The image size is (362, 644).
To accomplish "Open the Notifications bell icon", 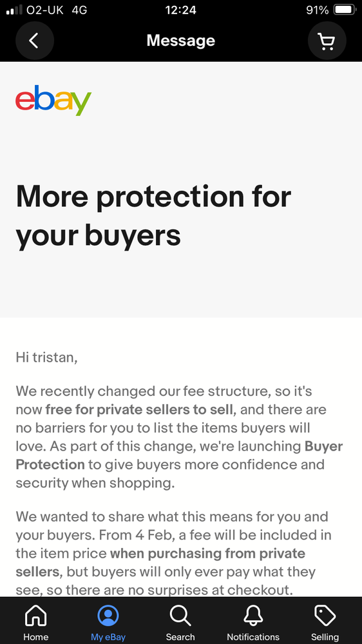I will (253, 616).
